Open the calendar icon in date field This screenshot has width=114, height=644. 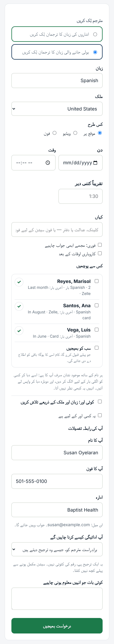pos(95,163)
